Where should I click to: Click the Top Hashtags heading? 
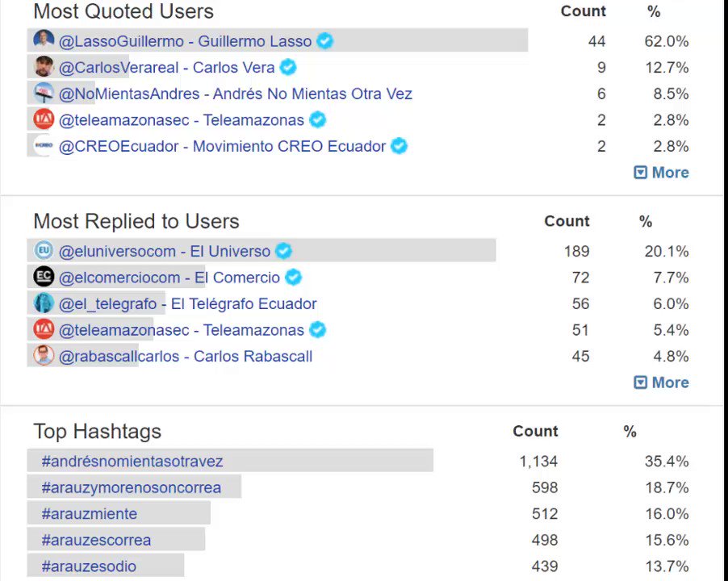coord(98,431)
